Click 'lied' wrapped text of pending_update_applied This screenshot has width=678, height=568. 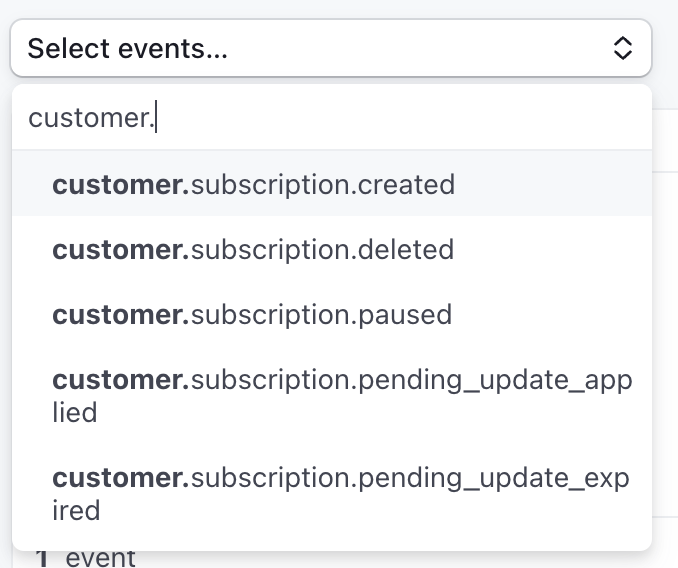pos(75,413)
